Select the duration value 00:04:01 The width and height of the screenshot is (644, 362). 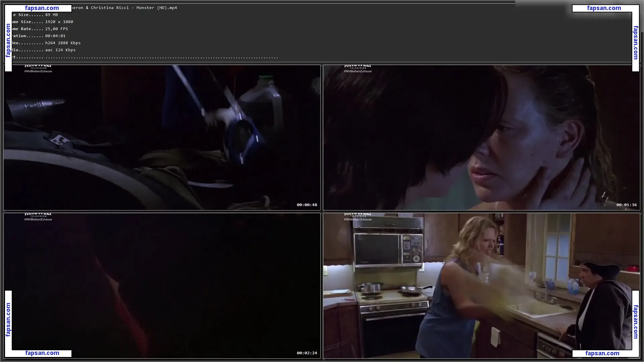pyautogui.click(x=55, y=36)
